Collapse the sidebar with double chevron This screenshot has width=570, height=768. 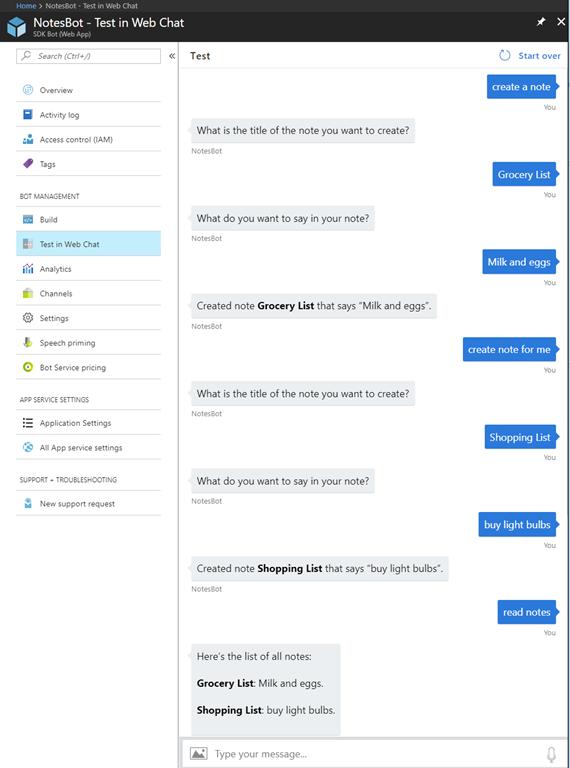click(x=172, y=56)
